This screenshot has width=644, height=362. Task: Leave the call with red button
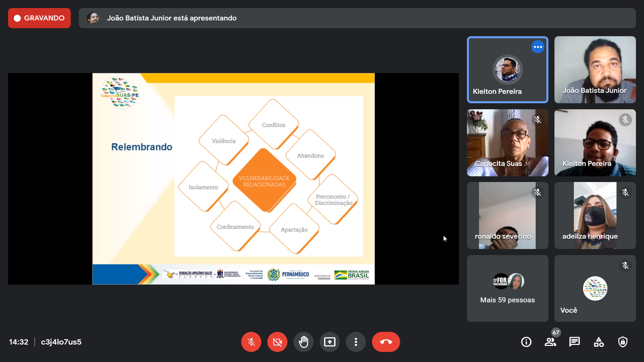386,342
